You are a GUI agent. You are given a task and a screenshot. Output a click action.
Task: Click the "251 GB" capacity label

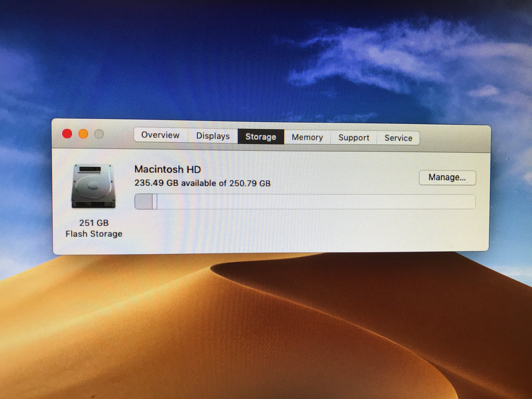coord(94,223)
